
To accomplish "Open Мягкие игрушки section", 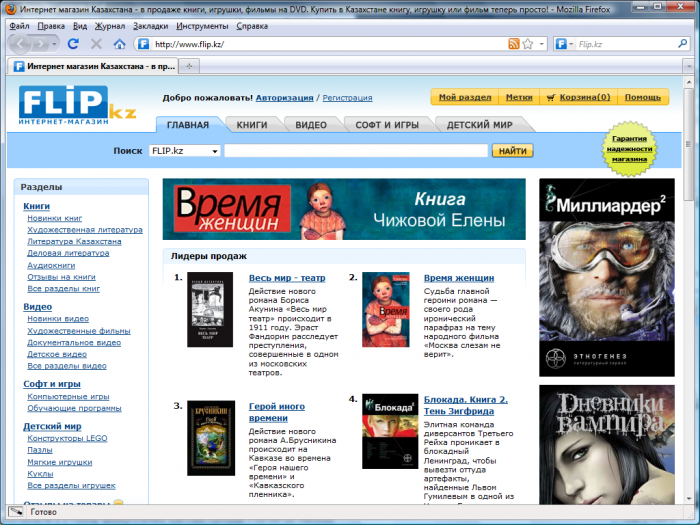I will pos(59,462).
